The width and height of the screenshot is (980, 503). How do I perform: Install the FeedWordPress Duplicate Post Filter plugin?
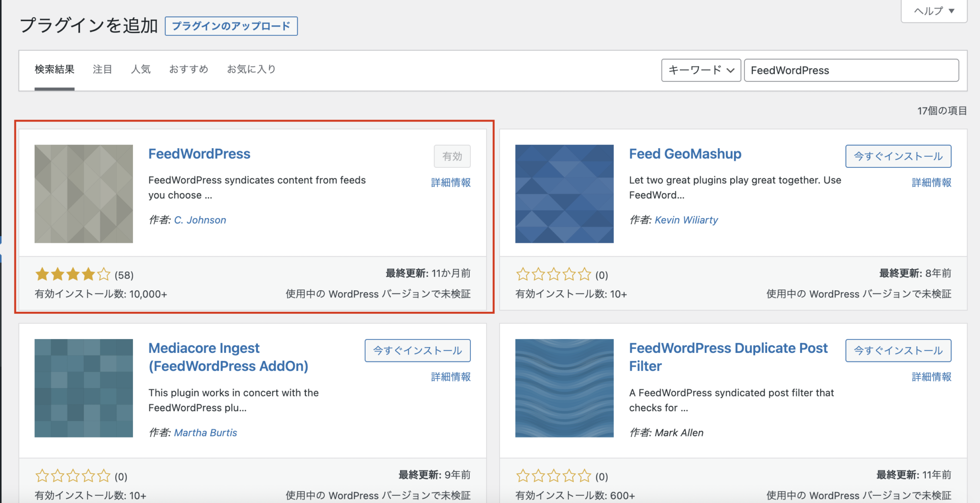tap(898, 350)
